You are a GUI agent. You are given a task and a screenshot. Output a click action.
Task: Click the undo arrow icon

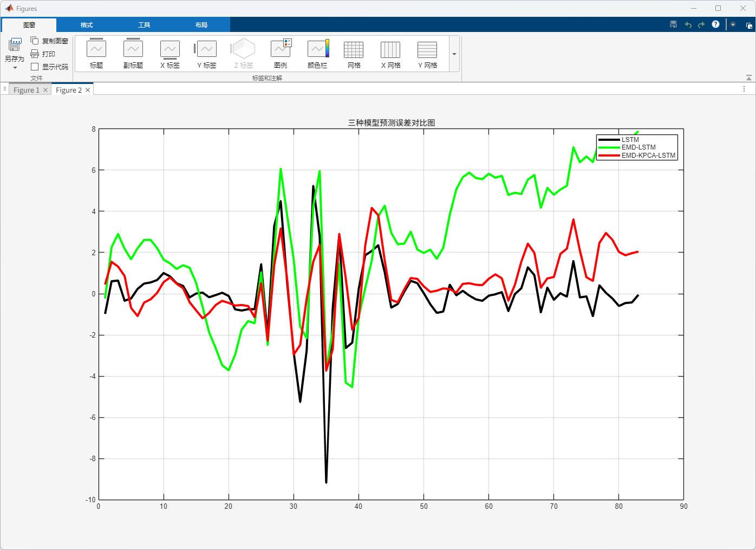pos(688,24)
